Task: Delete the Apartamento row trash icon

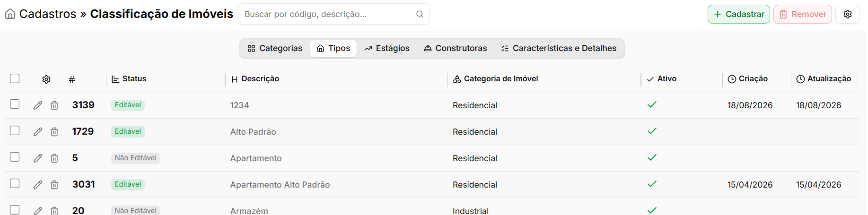Action: click(x=54, y=158)
